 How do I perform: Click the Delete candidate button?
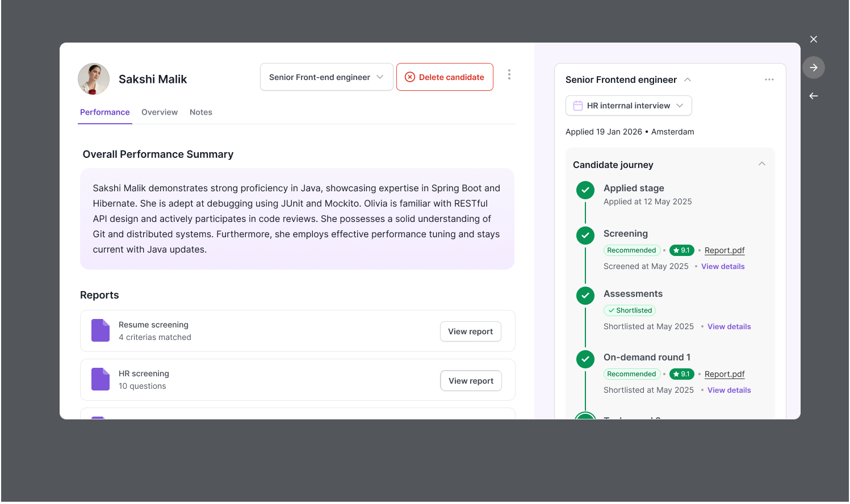[445, 77]
